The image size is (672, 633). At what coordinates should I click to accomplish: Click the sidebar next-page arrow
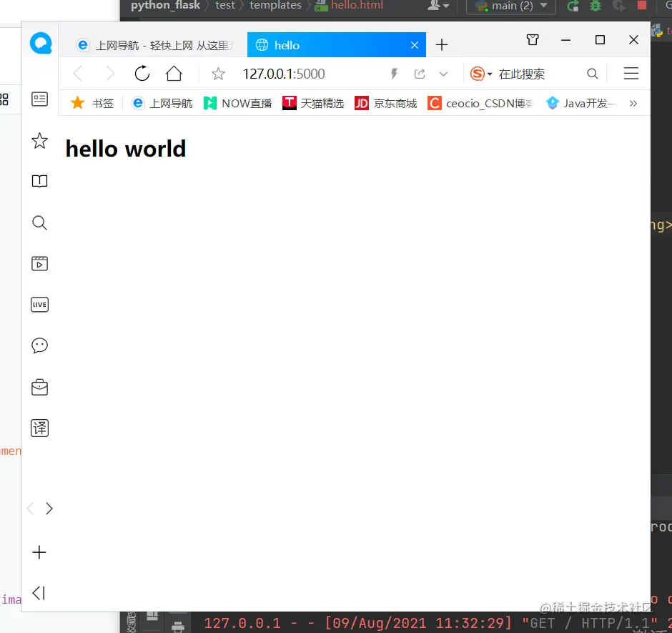point(49,509)
